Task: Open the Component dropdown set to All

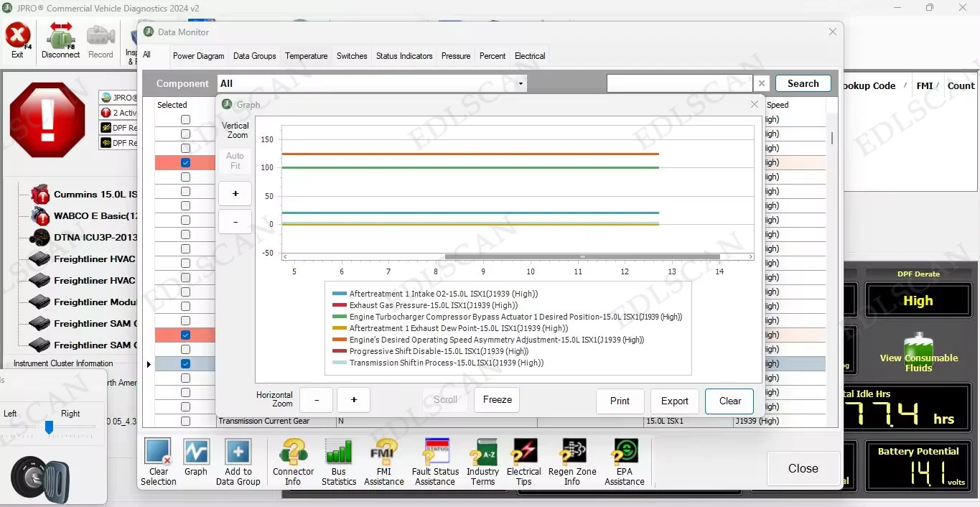Action: (x=372, y=83)
